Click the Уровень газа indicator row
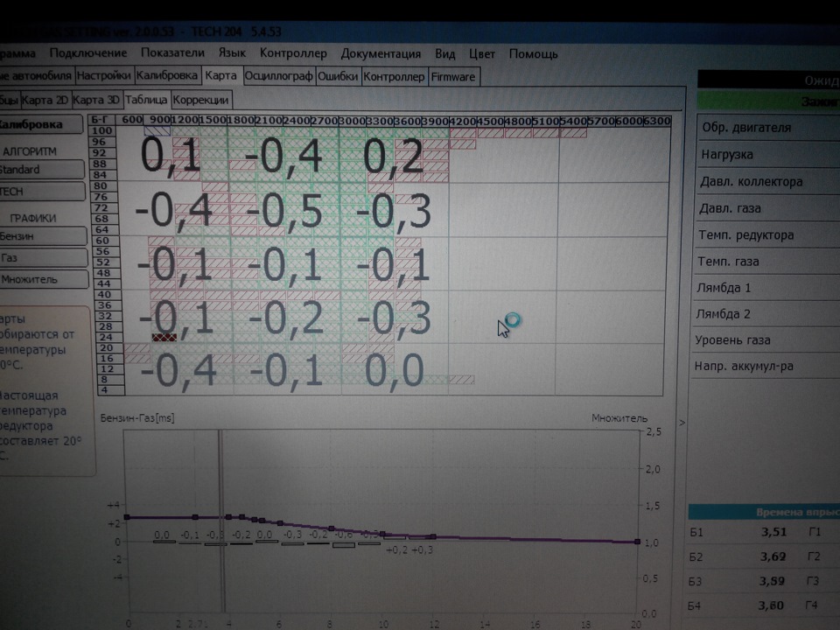The image size is (840, 630). (x=765, y=340)
